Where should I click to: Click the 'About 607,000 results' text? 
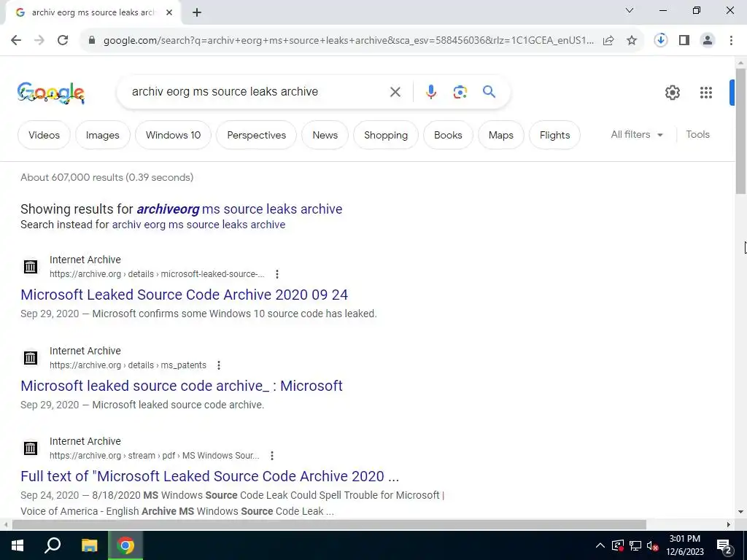(x=107, y=178)
